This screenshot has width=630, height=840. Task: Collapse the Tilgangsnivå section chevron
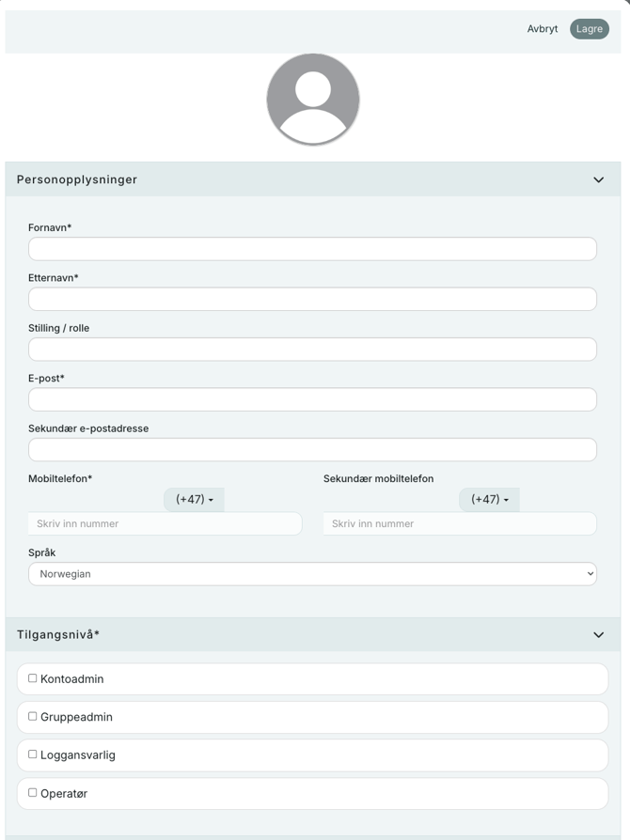coord(597,634)
